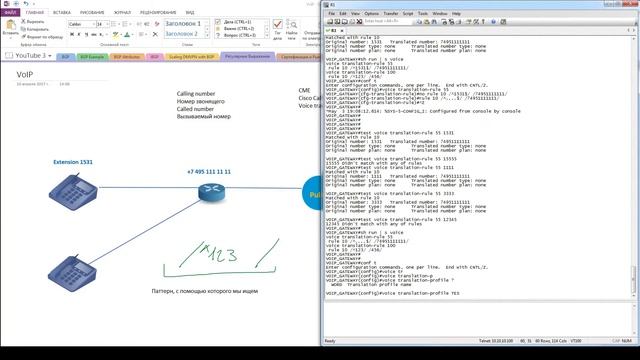Screen dimensions: 640x360
Task: Select the Extension 1531 phone image
Action: (73, 192)
